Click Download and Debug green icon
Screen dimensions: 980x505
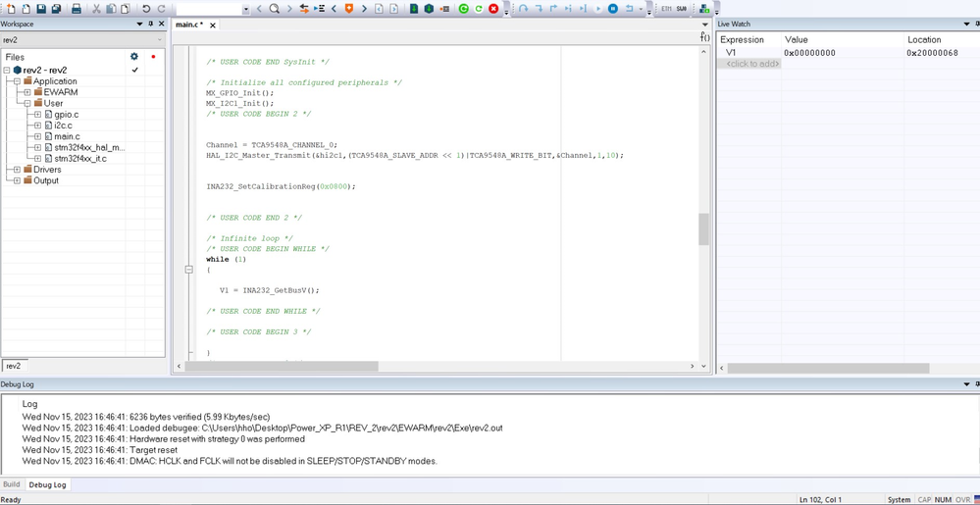[463, 9]
